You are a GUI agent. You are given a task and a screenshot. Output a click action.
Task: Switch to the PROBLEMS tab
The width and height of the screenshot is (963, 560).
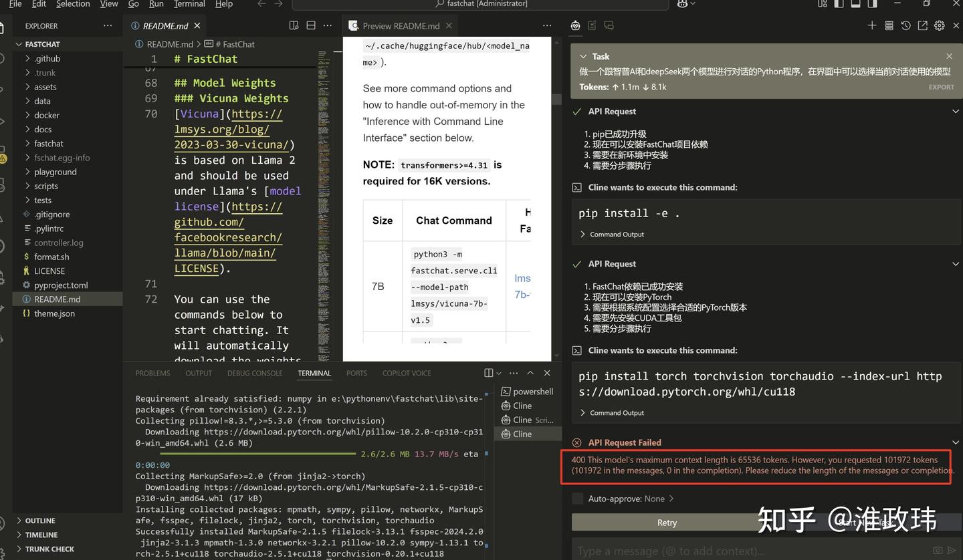pos(152,373)
